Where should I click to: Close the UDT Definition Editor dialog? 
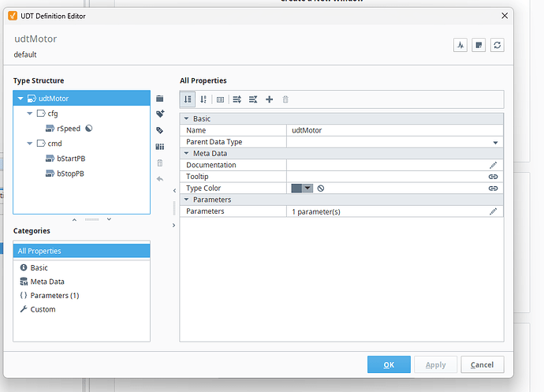click(505, 16)
